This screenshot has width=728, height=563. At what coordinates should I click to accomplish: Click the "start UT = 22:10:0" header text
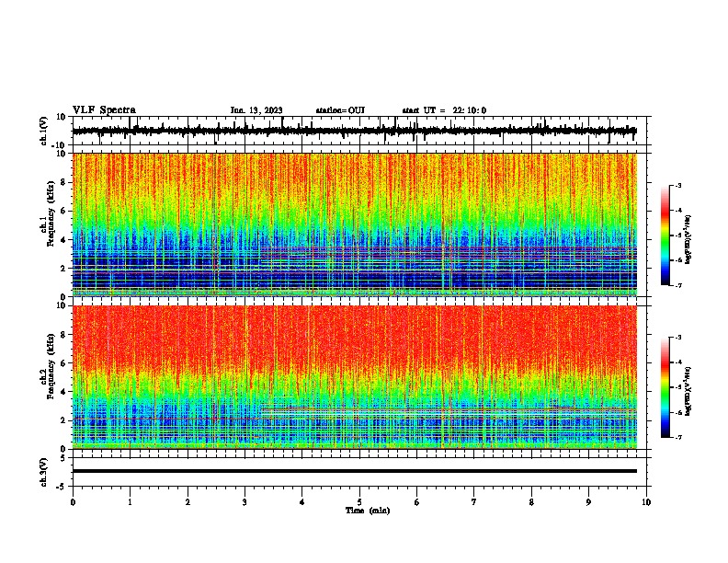tap(444, 110)
